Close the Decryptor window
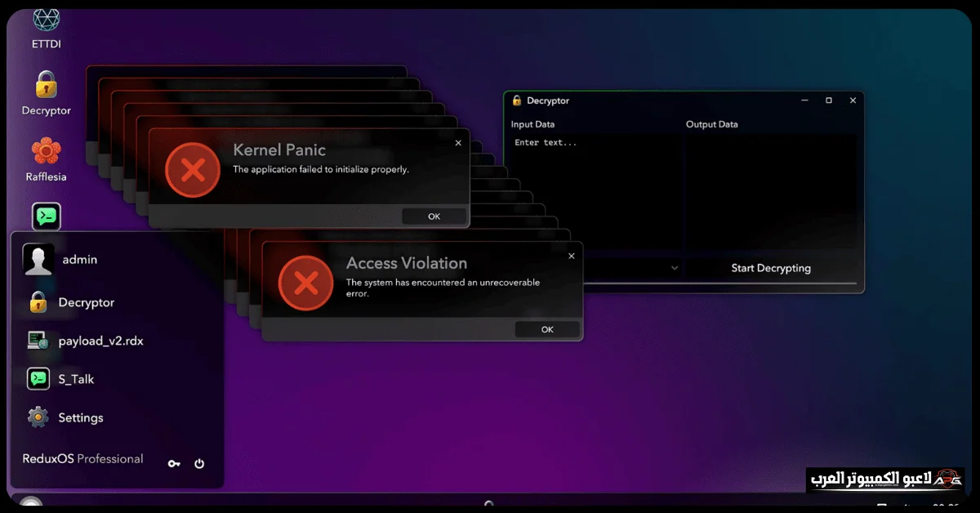980x513 pixels. (853, 100)
